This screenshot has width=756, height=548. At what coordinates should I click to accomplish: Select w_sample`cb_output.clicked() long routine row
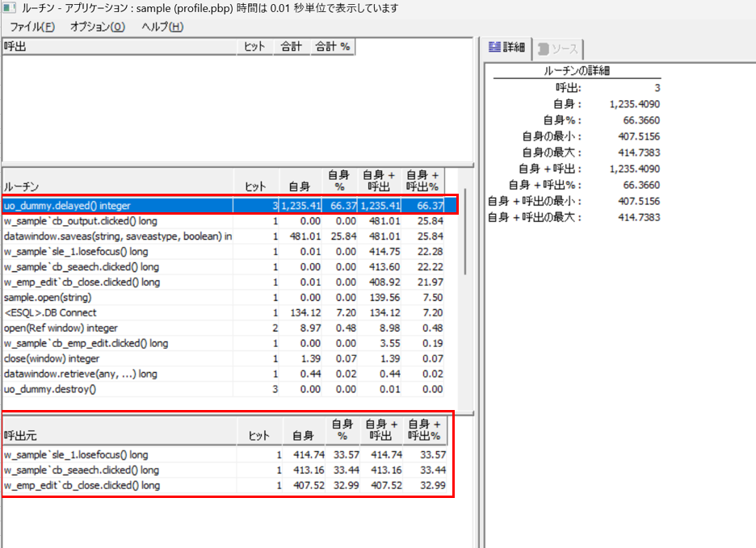(81, 221)
